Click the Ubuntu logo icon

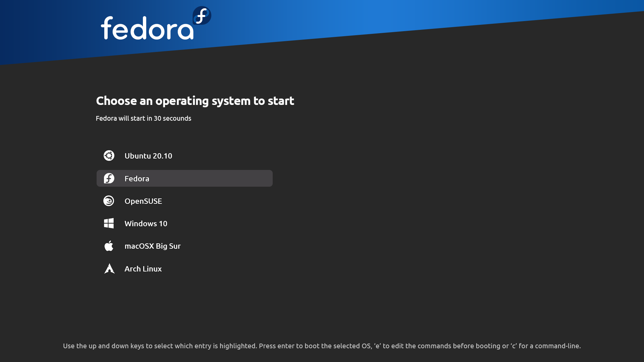[109, 156]
